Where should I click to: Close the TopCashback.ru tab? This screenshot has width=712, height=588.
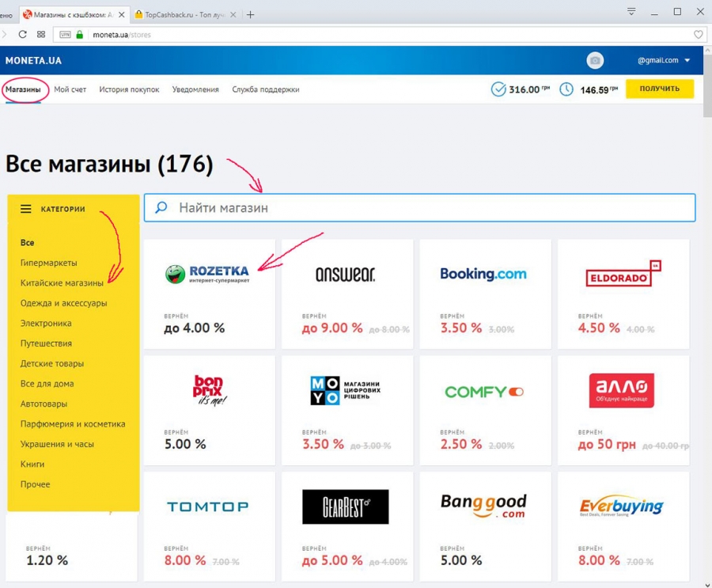pyautogui.click(x=233, y=15)
